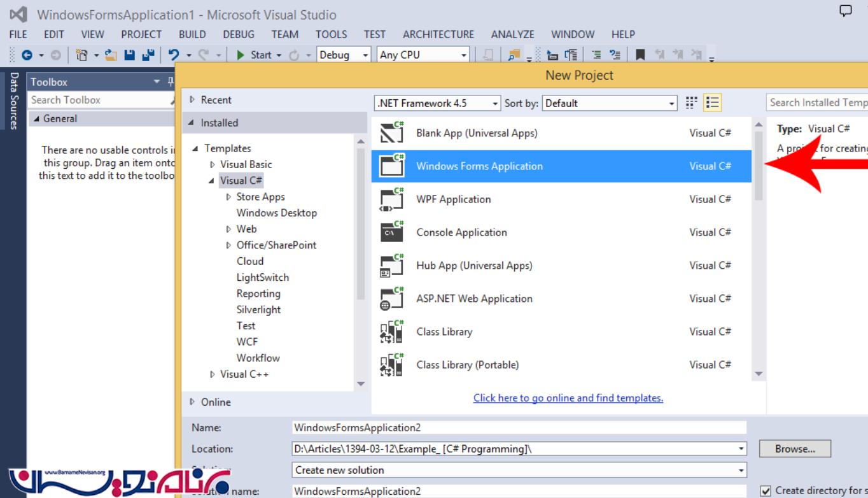Click the Browse... button
Viewport: 868px width, 498px height.
tap(795, 449)
